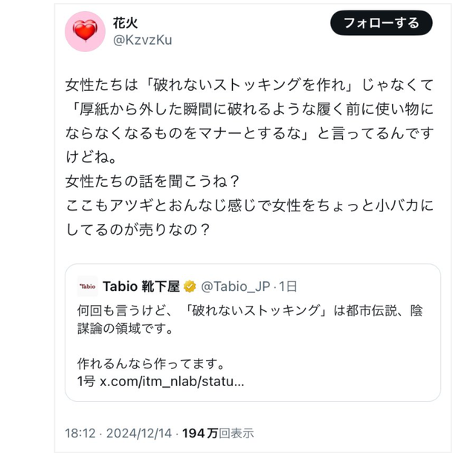Open the Tabio 靴下屋 account name
The height and width of the screenshot is (468, 476).
(x=141, y=287)
